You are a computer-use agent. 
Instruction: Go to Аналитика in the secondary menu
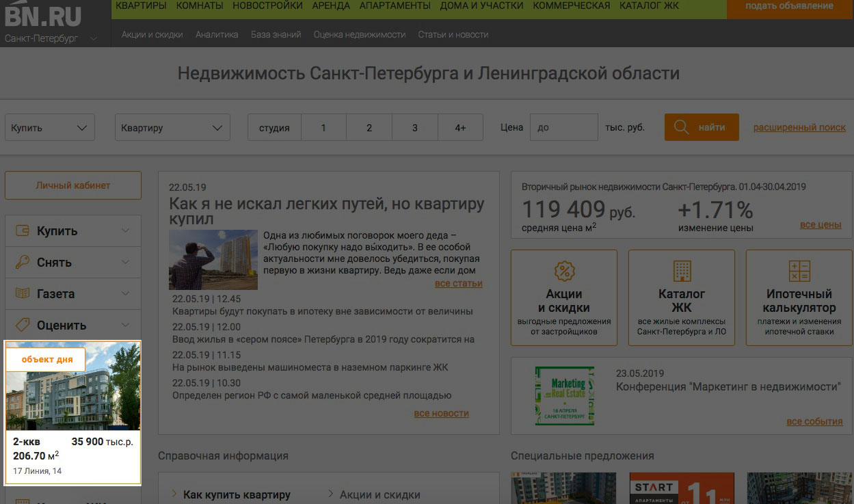[217, 34]
